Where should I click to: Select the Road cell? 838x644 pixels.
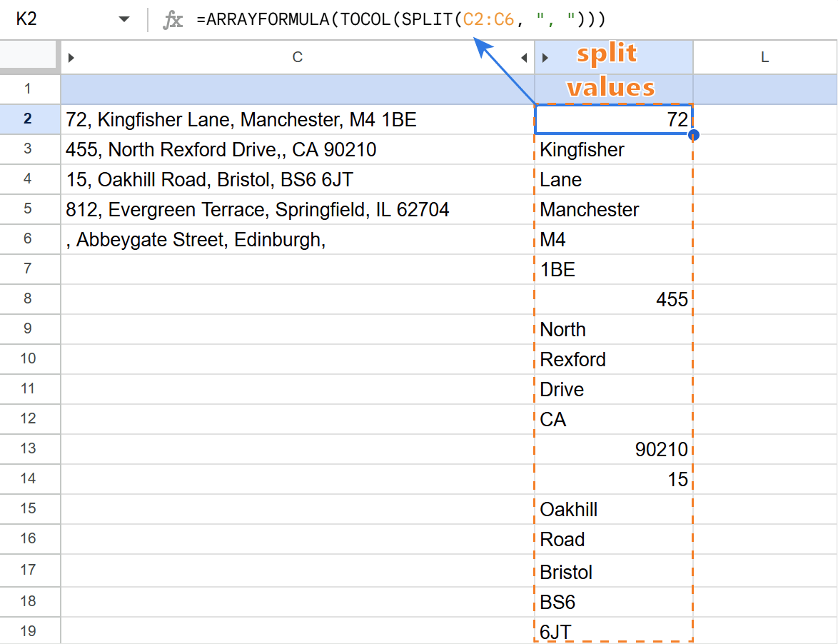(x=614, y=539)
